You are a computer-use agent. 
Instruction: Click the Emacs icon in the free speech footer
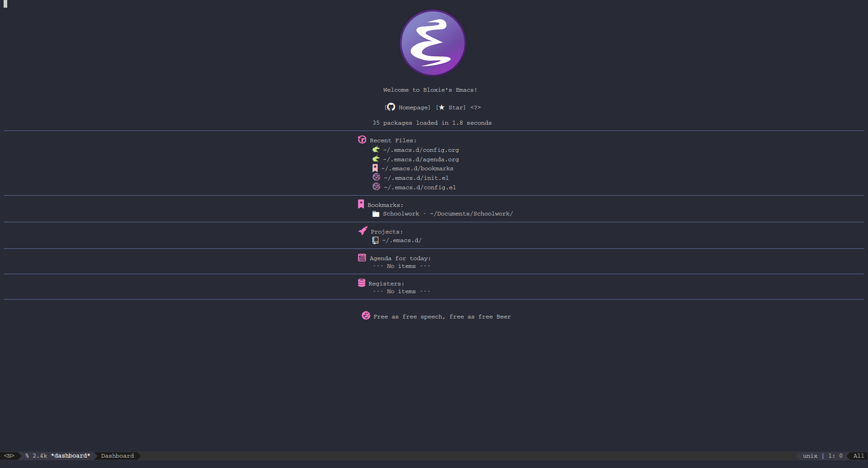point(366,315)
